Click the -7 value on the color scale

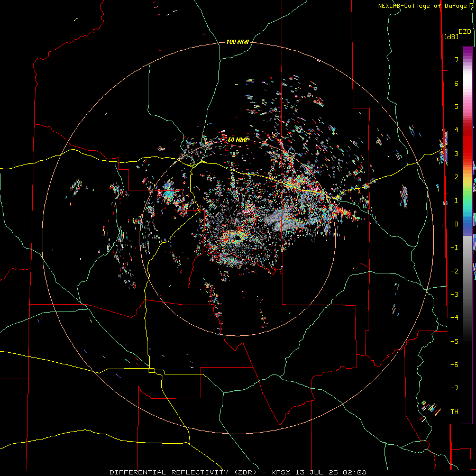point(454,388)
